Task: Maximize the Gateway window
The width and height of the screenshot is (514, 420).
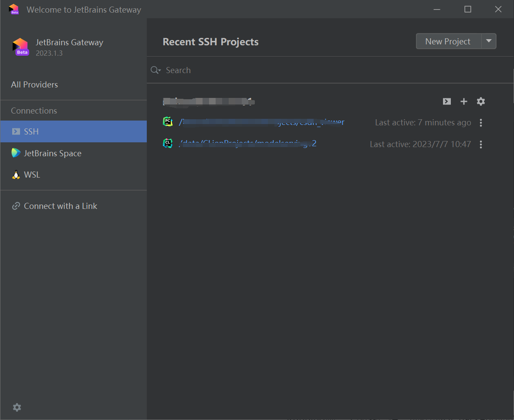Action: point(468,9)
